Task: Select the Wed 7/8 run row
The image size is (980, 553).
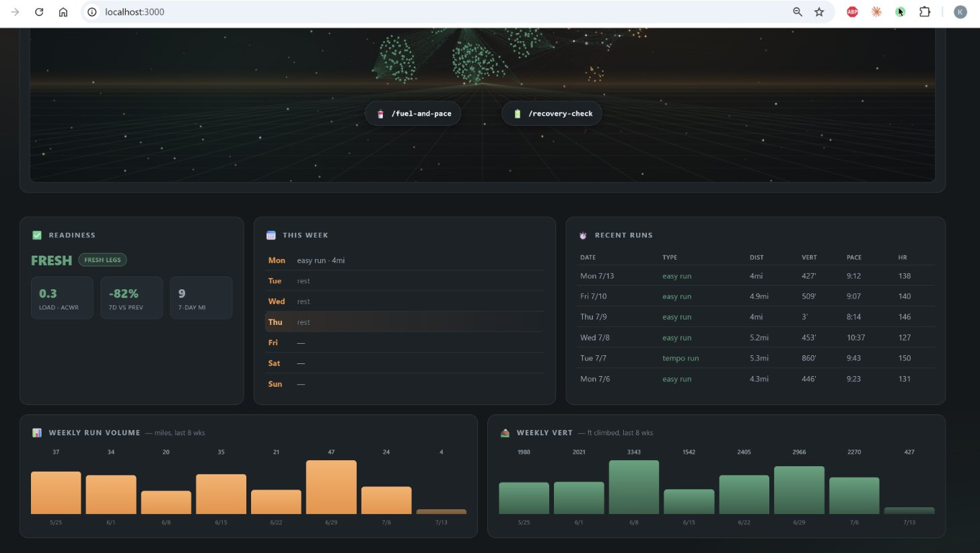Action: point(757,338)
